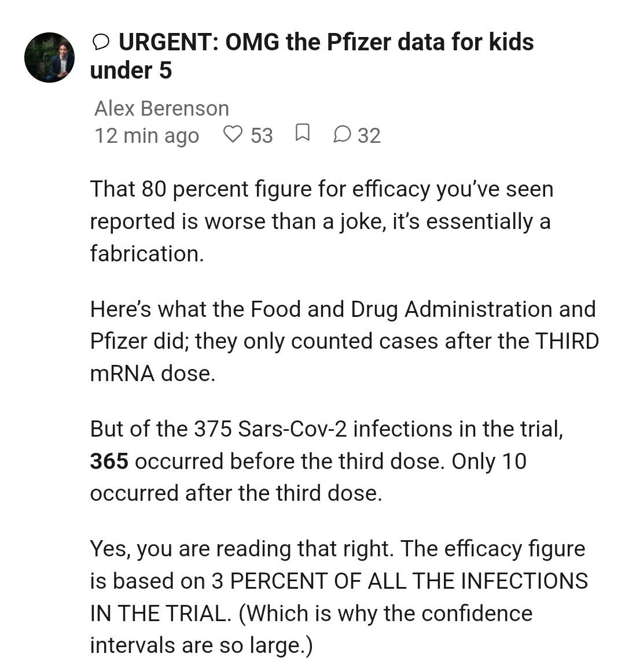
Task: Visit the Alex Berenson author name link
Action: click(x=161, y=108)
